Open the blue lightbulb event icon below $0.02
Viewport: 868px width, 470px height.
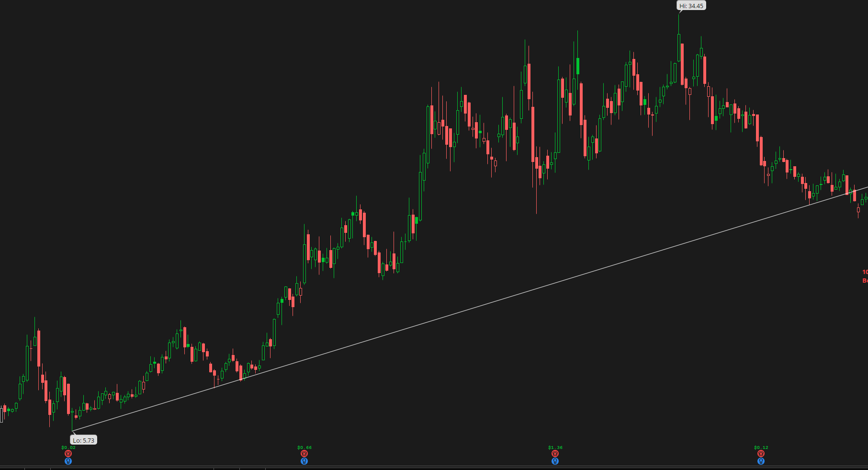pyautogui.click(x=68, y=461)
